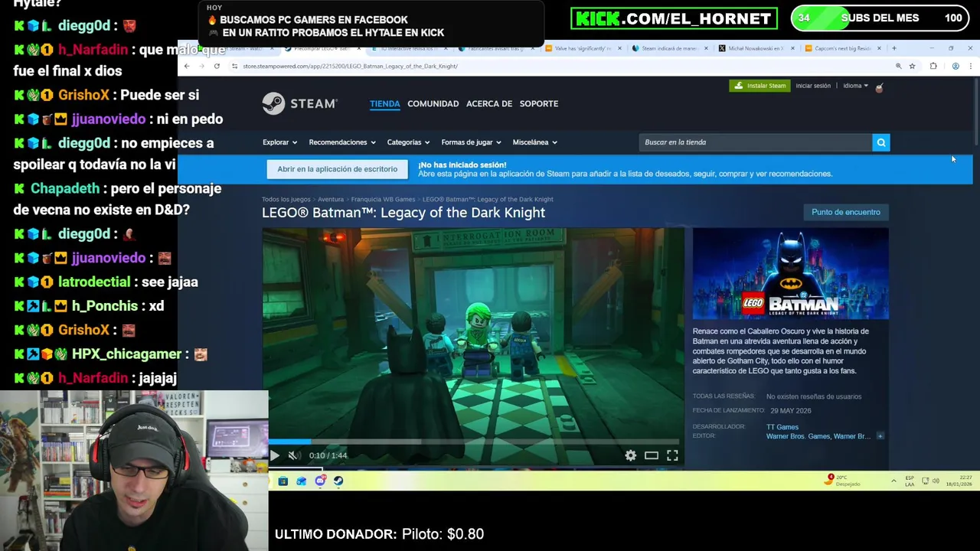Viewport: 980px width, 551px height.
Task: Open Discord from the taskbar
Action: coord(320,481)
